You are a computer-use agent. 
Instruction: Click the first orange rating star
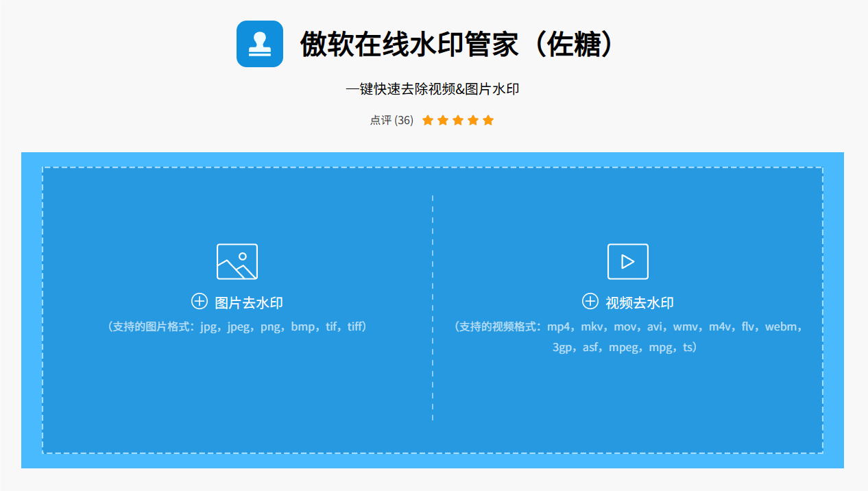coord(428,119)
